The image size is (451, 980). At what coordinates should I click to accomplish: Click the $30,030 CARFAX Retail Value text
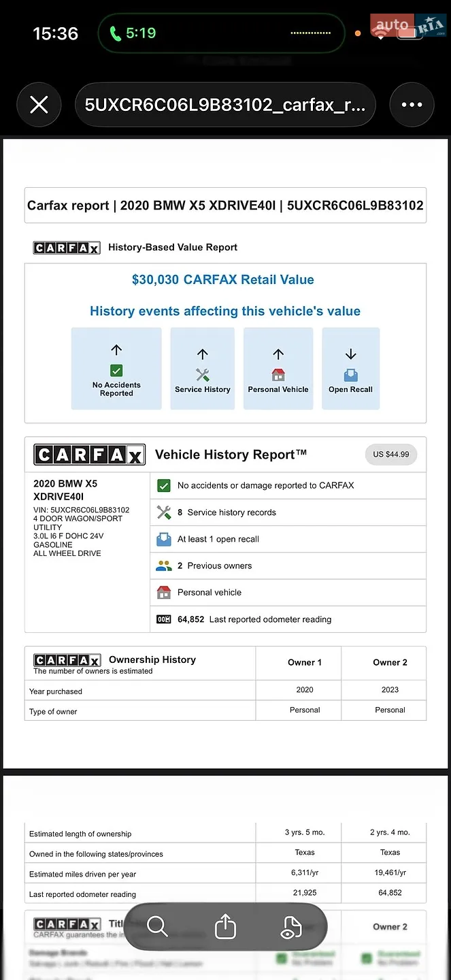pos(223,280)
